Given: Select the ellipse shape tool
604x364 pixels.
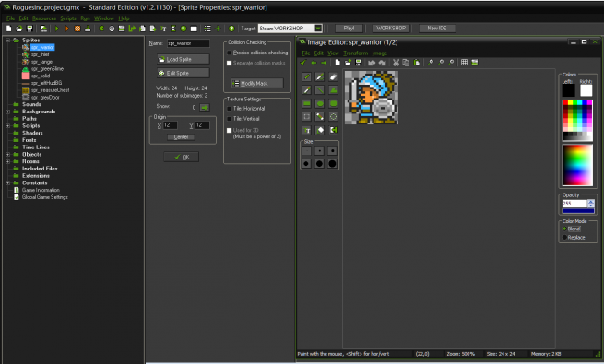Looking at the screenshot, I should (x=320, y=103).
